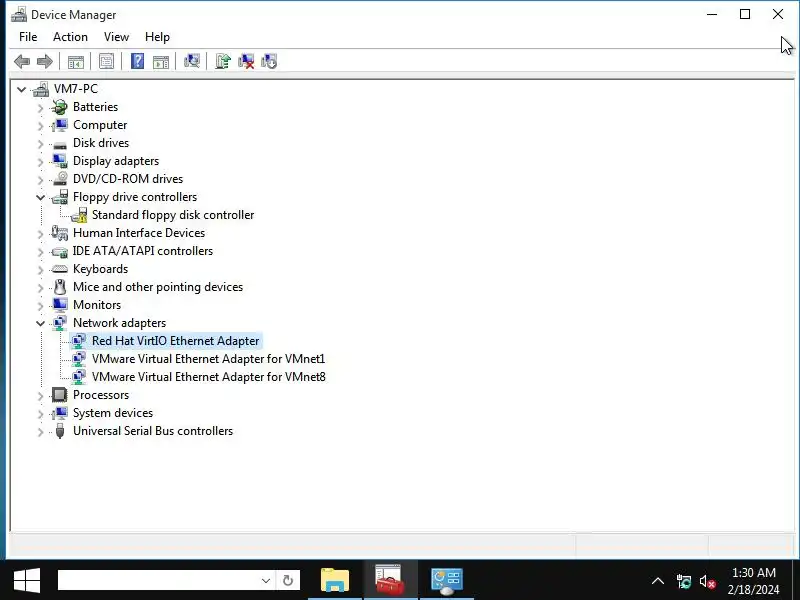Open the clock showing 1:30 AM
Image resolution: width=800 pixels, height=600 pixels.
pos(754,581)
